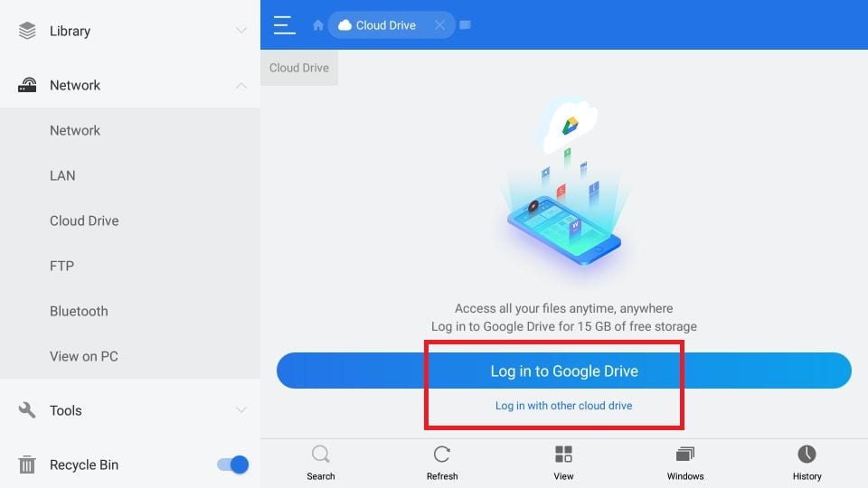Open the Windows manager icon

(684, 455)
